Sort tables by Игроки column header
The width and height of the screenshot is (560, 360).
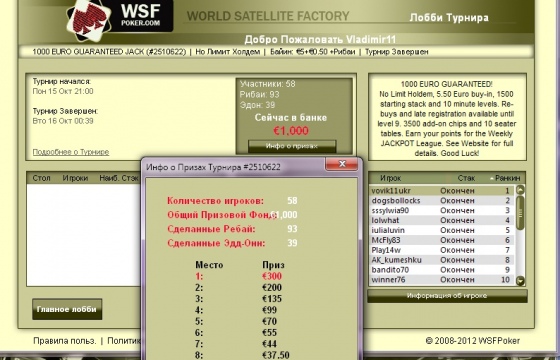[75, 178]
